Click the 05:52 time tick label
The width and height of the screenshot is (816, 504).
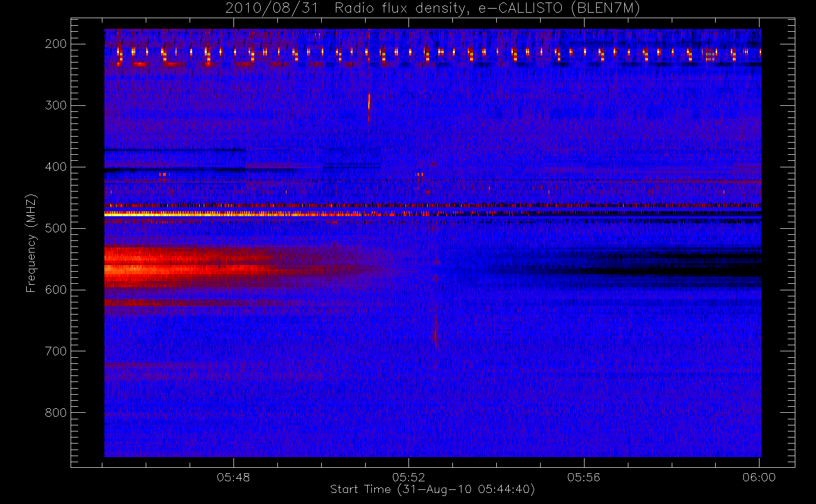coord(409,477)
